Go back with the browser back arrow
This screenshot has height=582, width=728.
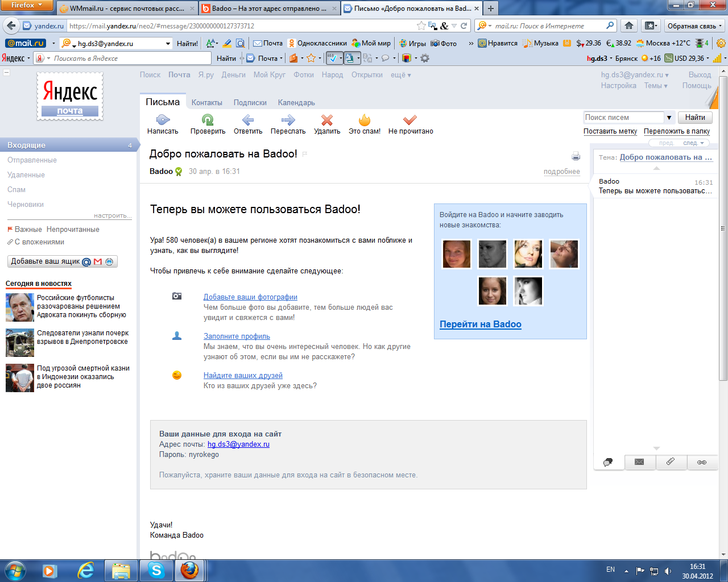coord(11,26)
